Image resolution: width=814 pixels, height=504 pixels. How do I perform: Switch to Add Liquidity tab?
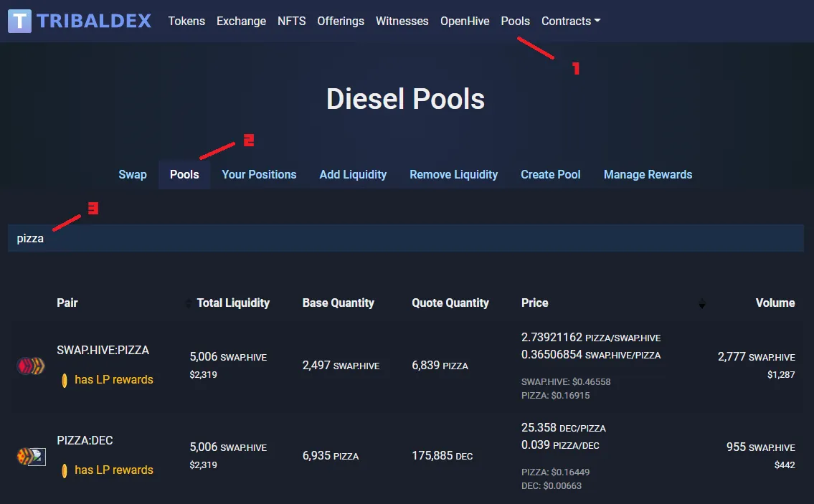click(x=353, y=174)
